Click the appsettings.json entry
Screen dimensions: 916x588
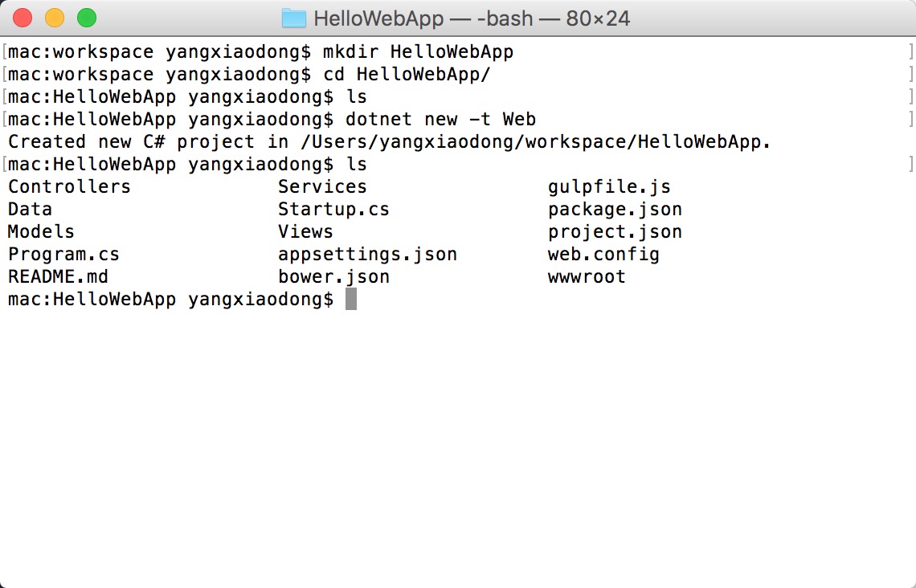pos(367,254)
